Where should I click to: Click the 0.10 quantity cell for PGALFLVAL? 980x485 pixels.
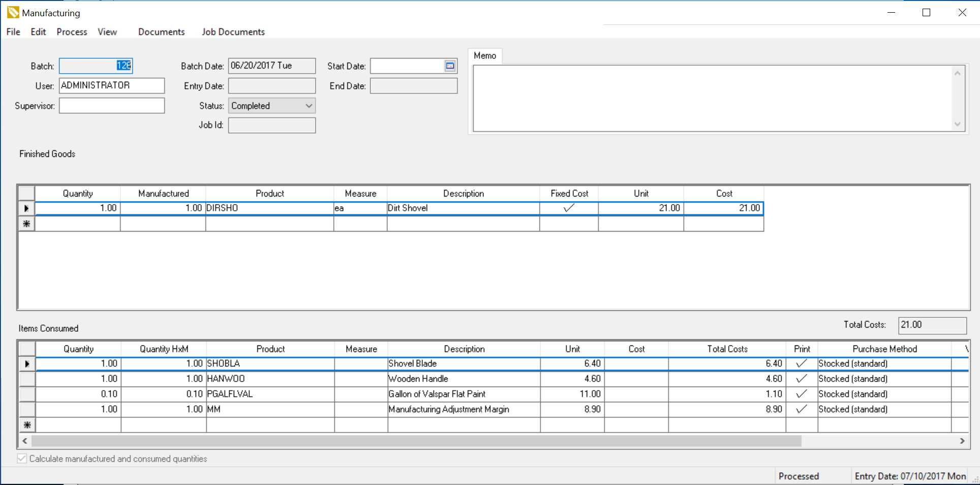coord(78,394)
